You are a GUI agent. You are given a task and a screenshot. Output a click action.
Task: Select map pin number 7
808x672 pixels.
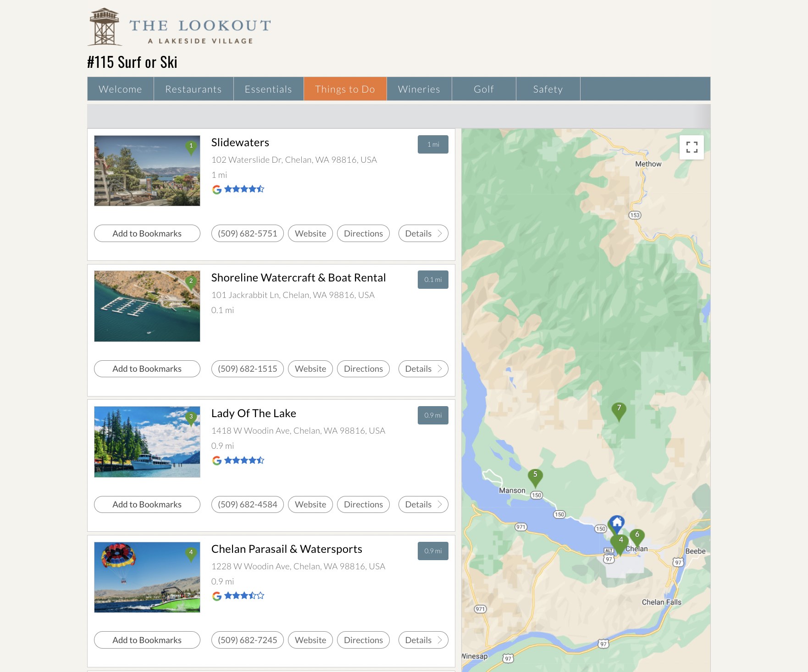[619, 412]
